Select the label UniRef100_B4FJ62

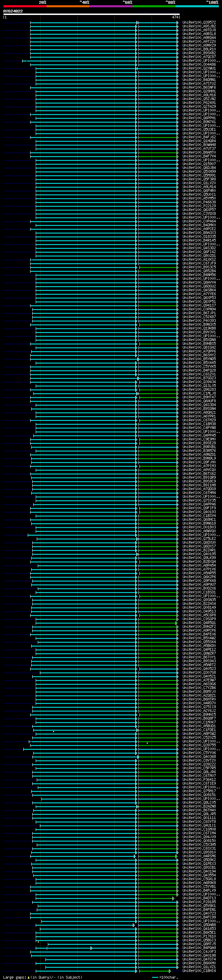point(199,137)
